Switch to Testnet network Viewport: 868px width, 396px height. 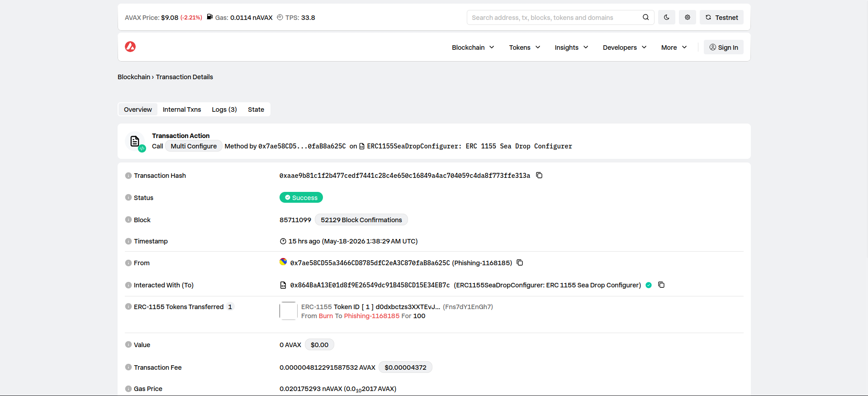coord(721,17)
